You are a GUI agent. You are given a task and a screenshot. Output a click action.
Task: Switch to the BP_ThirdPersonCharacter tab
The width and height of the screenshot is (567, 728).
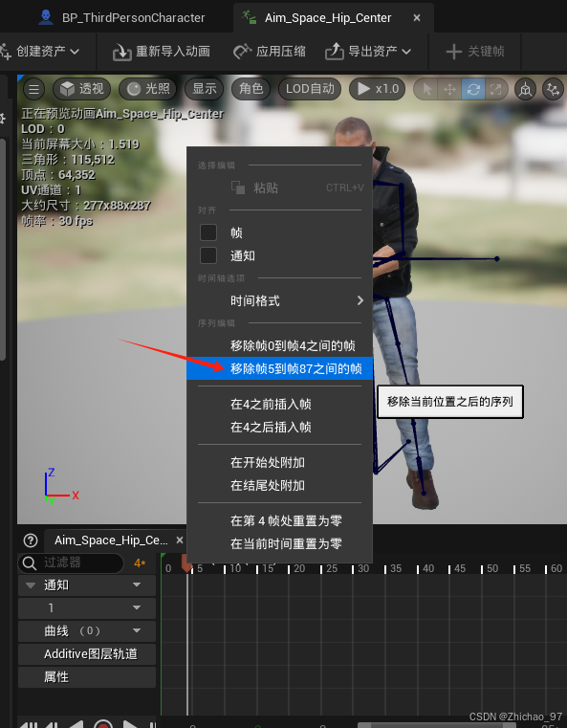[122, 17]
